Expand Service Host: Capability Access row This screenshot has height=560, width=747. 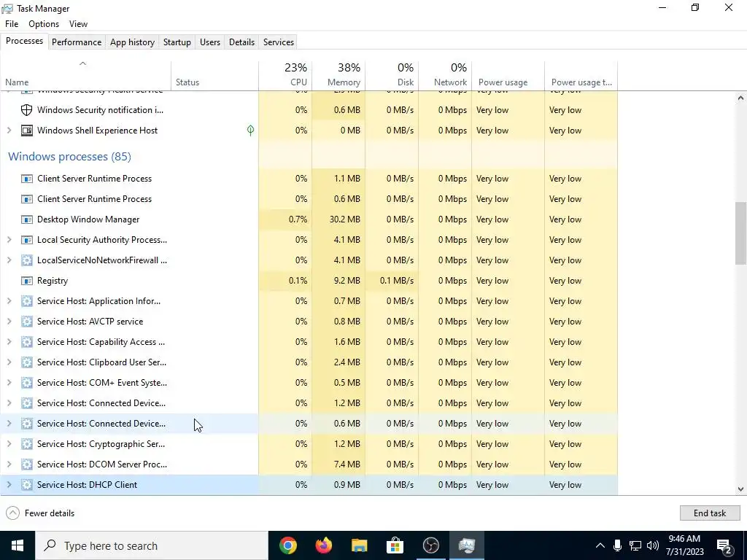pos(9,342)
